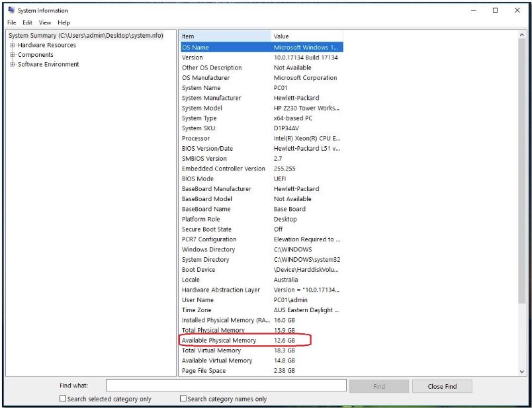Maximize the System Information window
532x408 pixels.
tap(496, 10)
